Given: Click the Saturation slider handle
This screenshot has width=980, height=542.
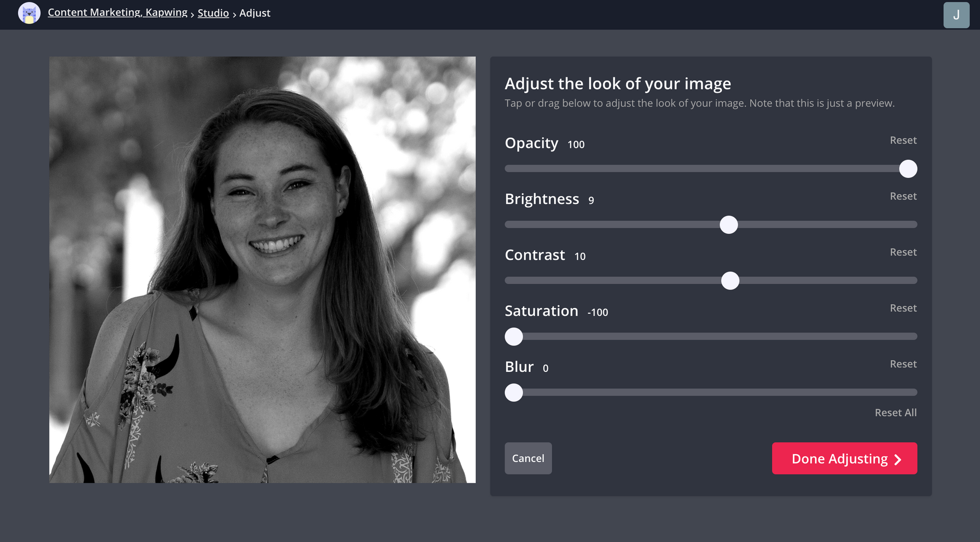Looking at the screenshot, I should 514,337.
